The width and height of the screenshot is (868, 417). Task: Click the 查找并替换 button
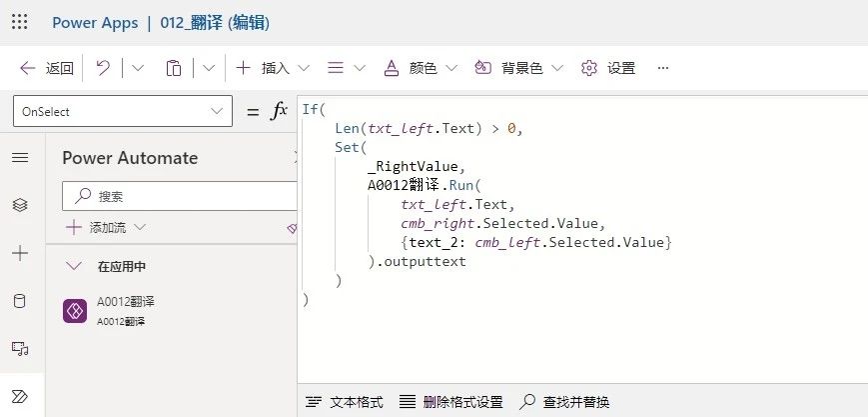[x=565, y=402]
